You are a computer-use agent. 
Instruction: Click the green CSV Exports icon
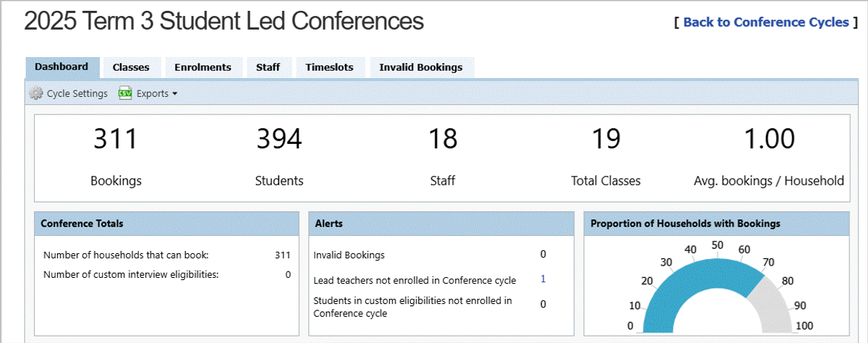pos(125,93)
